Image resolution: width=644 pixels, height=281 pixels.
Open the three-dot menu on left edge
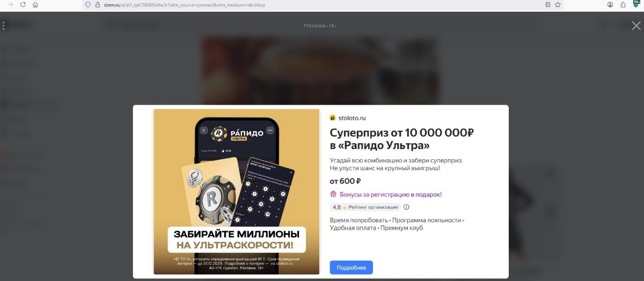click(x=3, y=26)
